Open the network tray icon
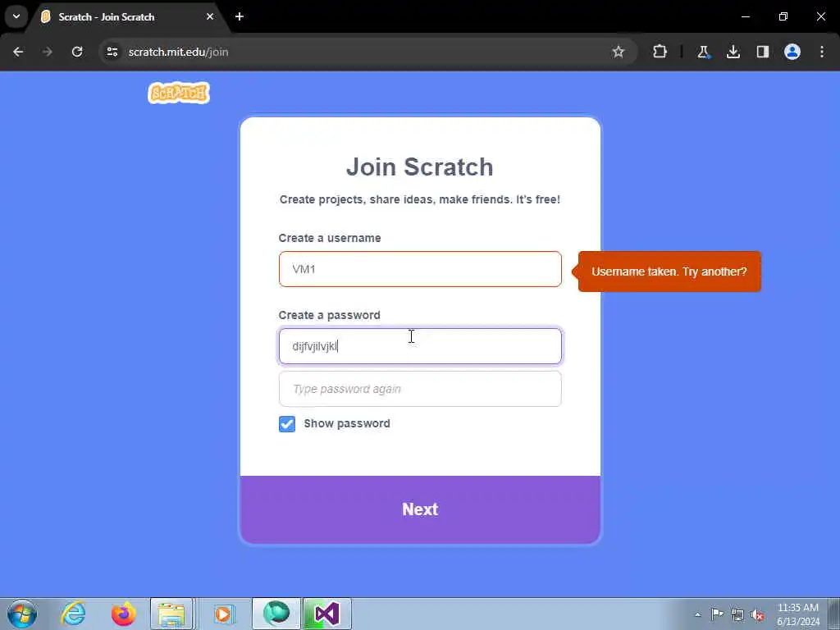 click(x=737, y=614)
